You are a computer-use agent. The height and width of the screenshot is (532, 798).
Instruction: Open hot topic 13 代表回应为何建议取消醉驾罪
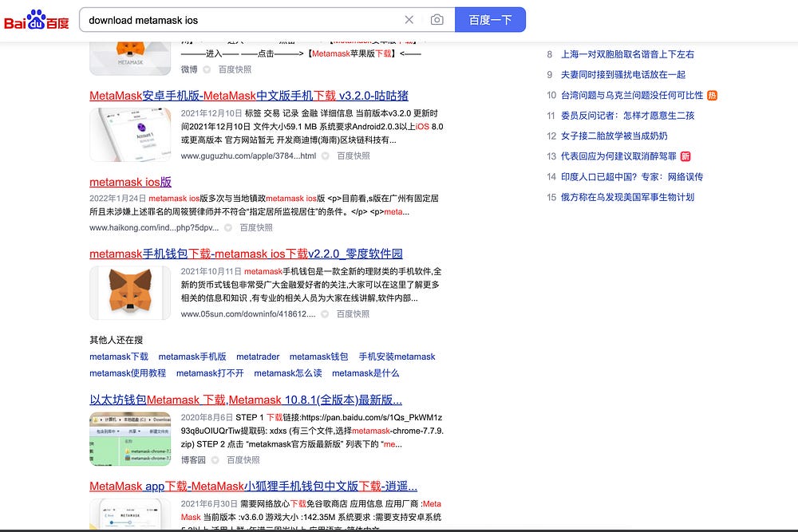pyautogui.click(x=618, y=156)
